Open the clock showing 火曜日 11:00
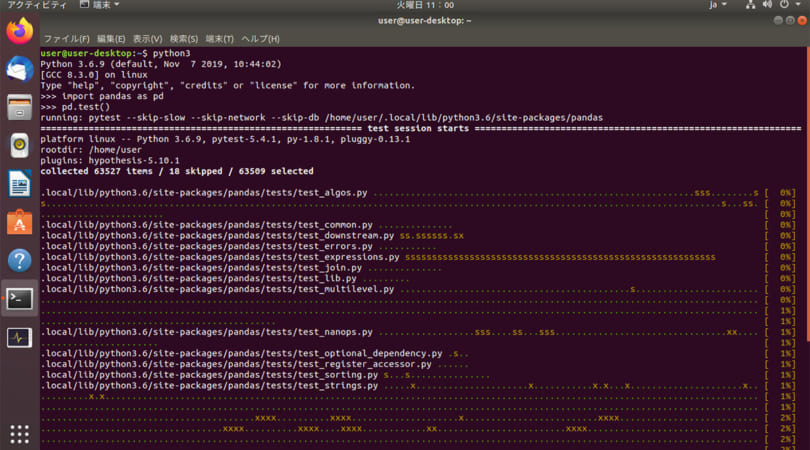 [x=425, y=5]
